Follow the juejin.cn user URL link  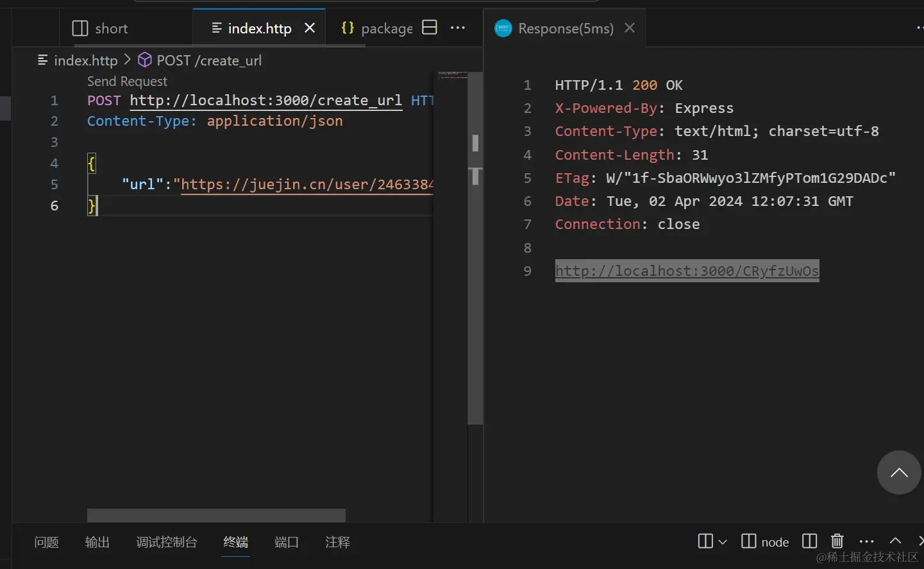[307, 185]
